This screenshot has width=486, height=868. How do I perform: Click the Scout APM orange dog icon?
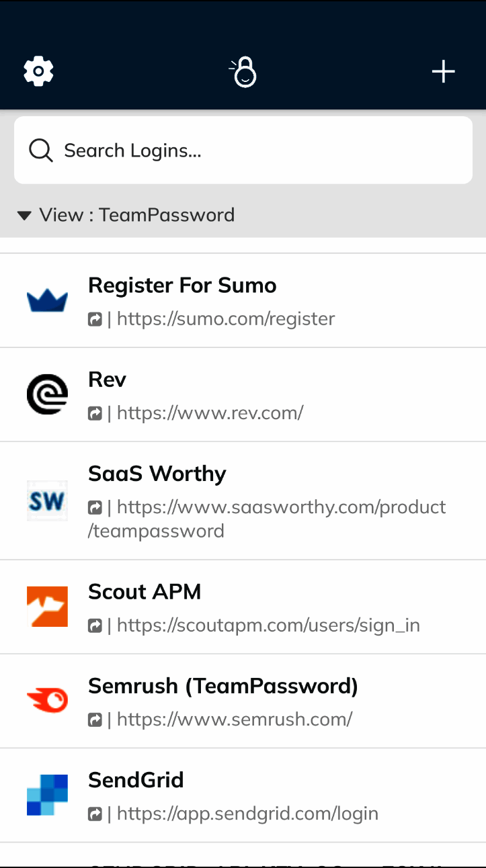[x=47, y=606]
